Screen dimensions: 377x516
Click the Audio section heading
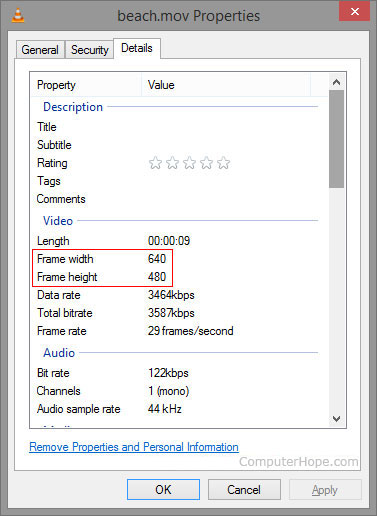59,353
